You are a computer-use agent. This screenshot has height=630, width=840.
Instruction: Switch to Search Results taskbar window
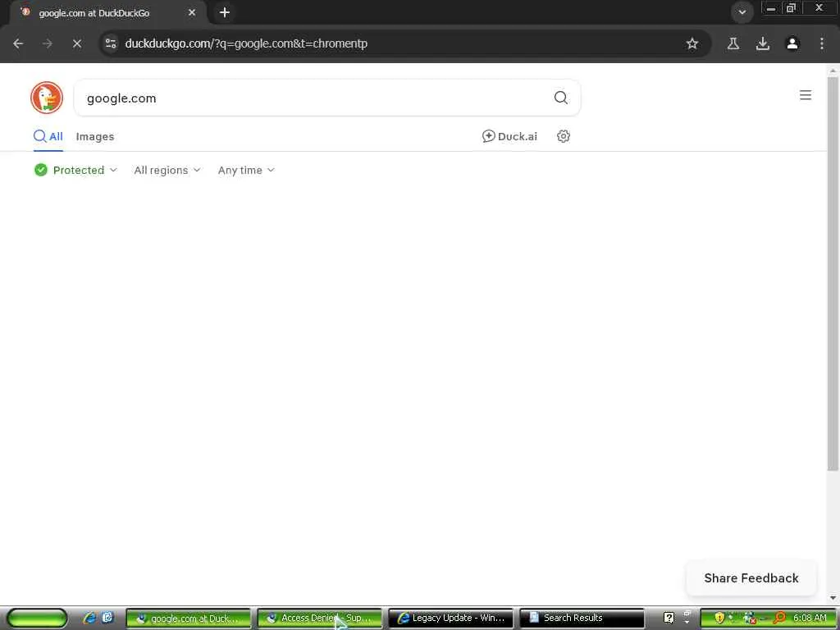click(x=582, y=619)
